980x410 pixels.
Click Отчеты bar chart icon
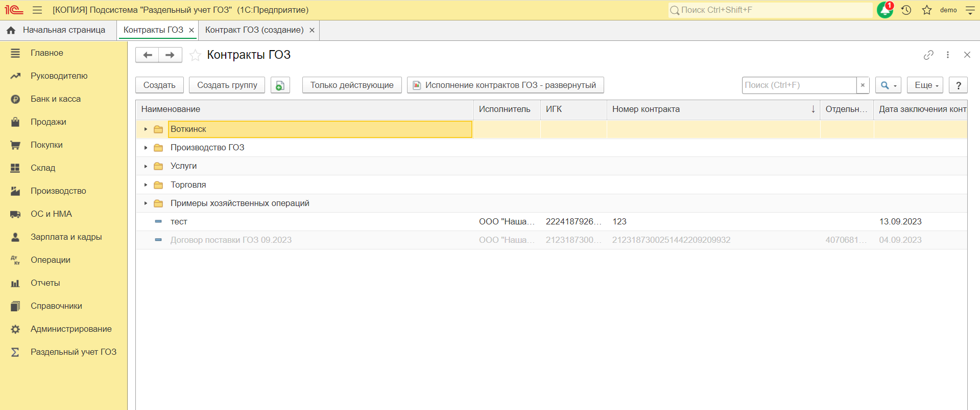(15, 283)
